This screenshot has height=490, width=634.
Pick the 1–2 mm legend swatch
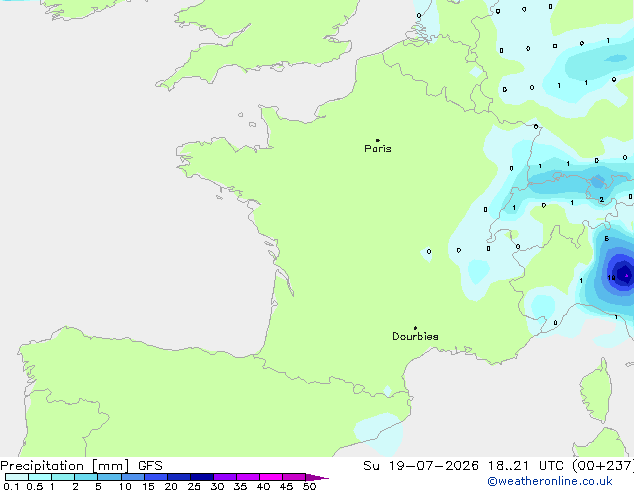(x=63, y=477)
